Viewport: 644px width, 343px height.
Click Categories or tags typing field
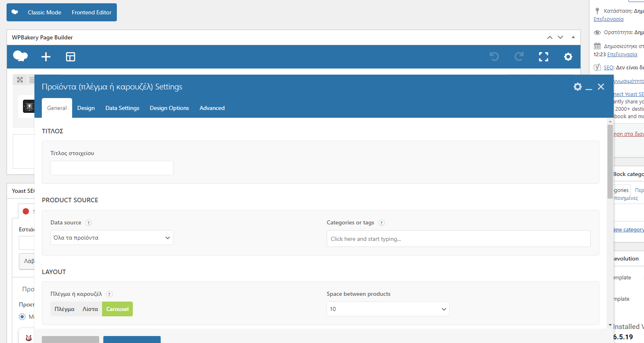458,239
